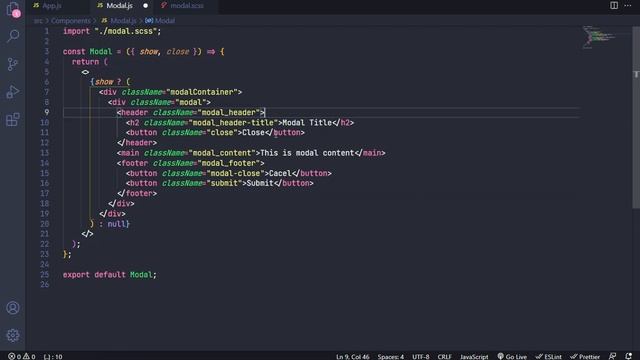This screenshot has height=360, width=640.
Task: Click line number 25 in gutter
Action: tap(44, 275)
